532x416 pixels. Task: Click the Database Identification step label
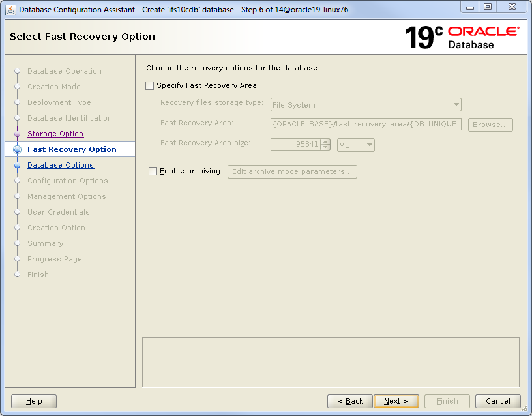coord(70,118)
